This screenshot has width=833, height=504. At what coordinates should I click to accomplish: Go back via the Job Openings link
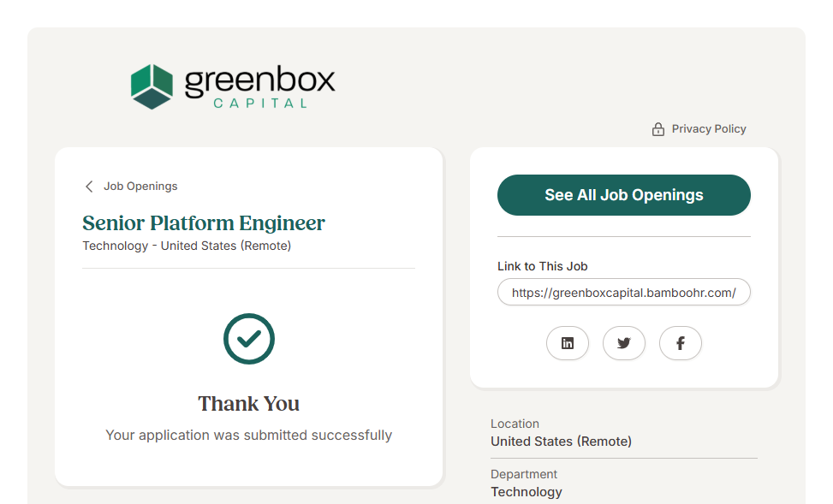click(x=140, y=187)
